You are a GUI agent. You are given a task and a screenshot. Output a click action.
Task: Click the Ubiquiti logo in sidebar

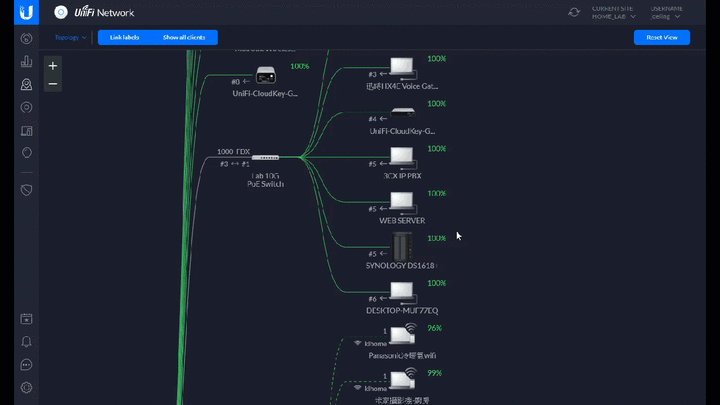[x=26, y=12]
